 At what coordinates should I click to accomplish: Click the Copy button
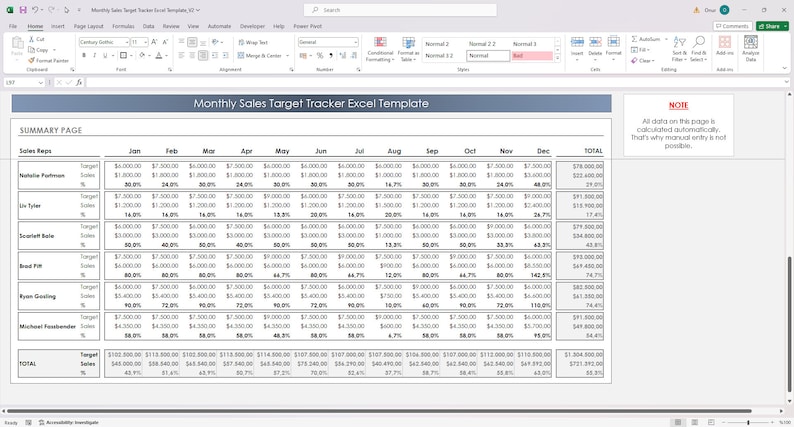coord(38,50)
